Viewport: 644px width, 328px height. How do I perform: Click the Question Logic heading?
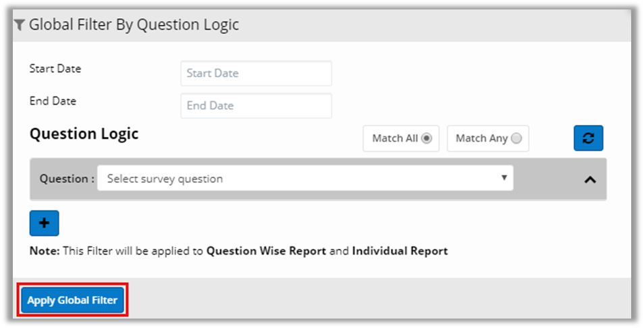tap(84, 134)
